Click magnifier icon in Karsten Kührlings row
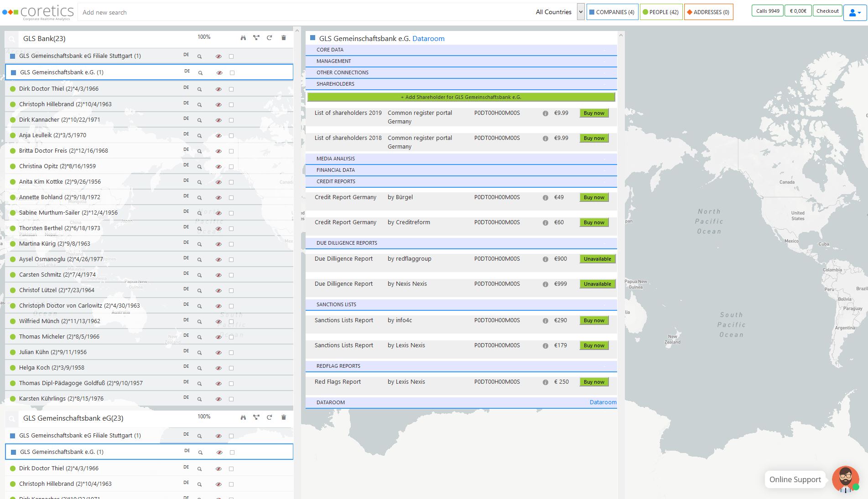This screenshot has height=499, width=868. pos(199,399)
